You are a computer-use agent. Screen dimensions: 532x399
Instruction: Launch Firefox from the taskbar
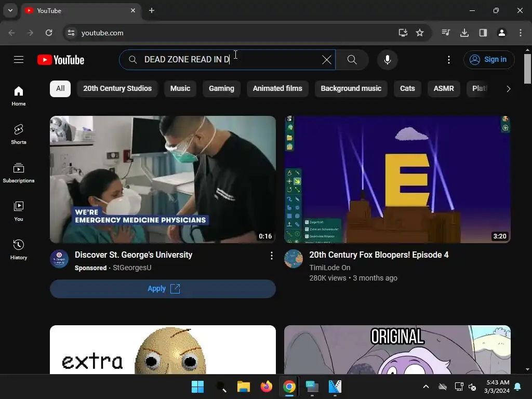click(x=267, y=387)
